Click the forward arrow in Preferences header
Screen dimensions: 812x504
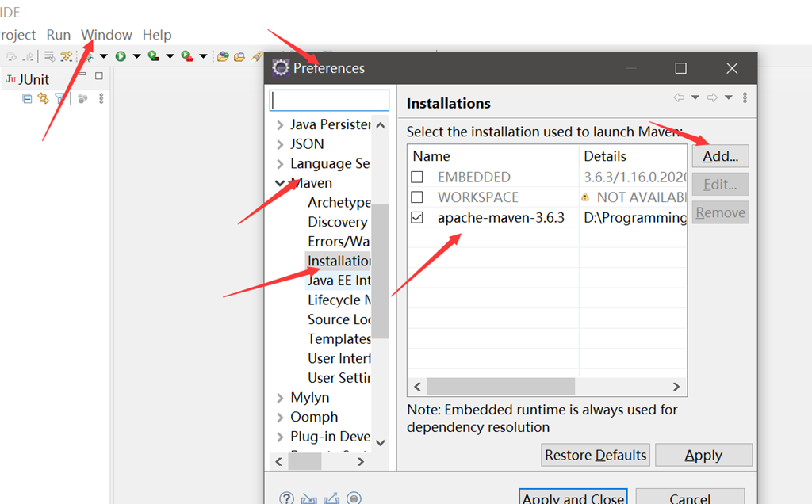712,97
